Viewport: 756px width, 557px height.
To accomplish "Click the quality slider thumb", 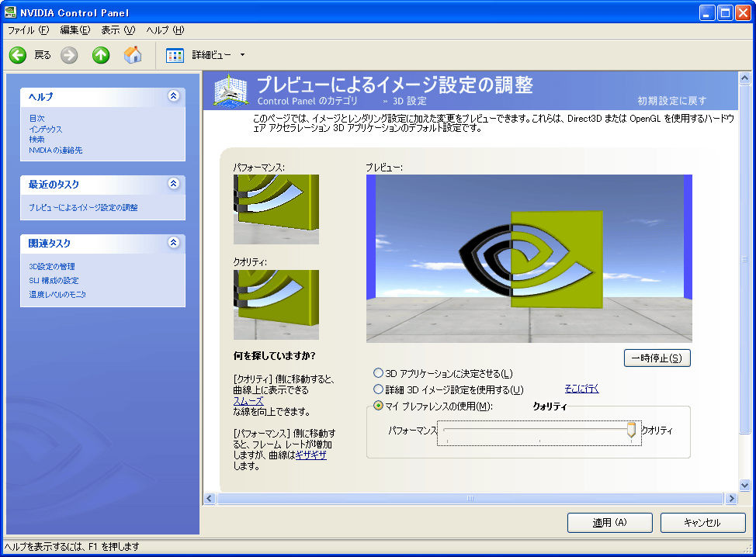I will (631, 430).
